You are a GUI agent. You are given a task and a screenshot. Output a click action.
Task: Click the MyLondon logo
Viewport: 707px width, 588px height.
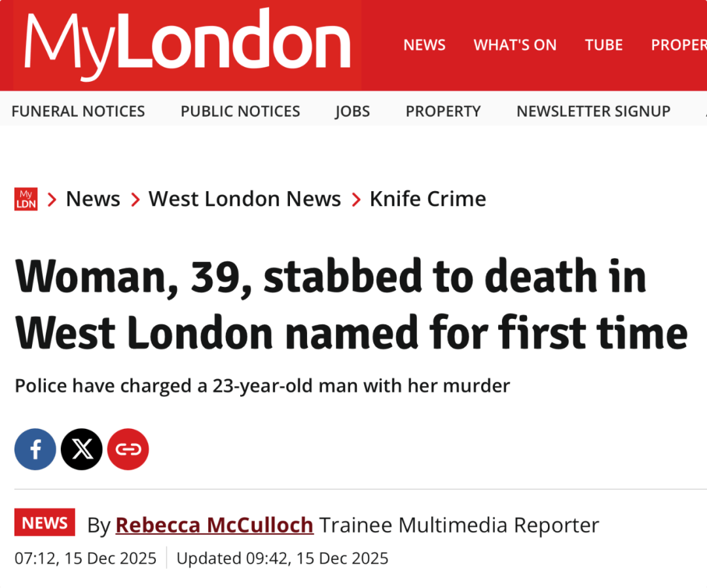pos(187,45)
